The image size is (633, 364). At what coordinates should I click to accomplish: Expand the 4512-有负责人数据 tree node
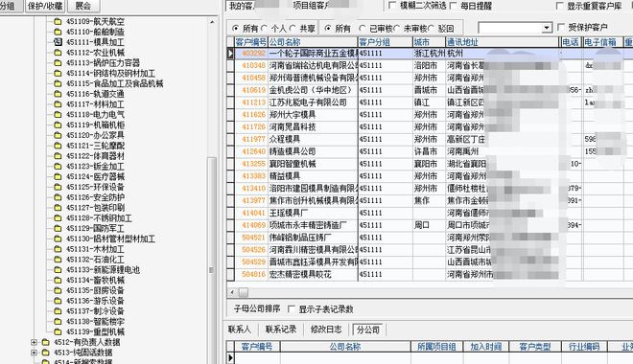(34, 342)
